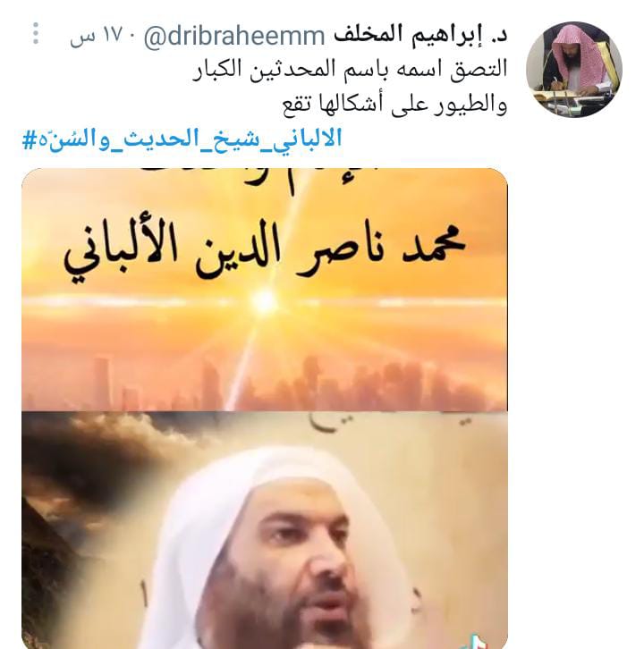Open the lower thumbnail showing the bearded man
Image resolution: width=644 pixels, height=649 pixels.
pyautogui.click(x=265, y=530)
